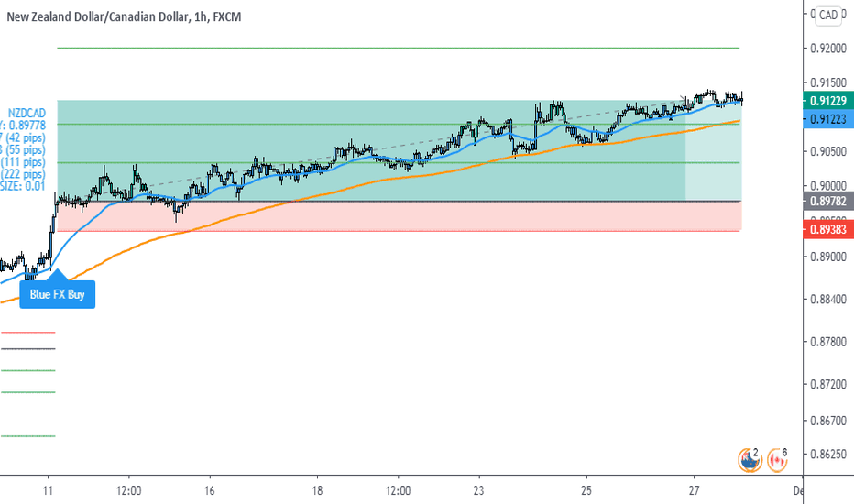Image resolution: width=854 pixels, height=504 pixels.
Task: Select the green take-profit zone rectangle
Action: (x=400, y=150)
